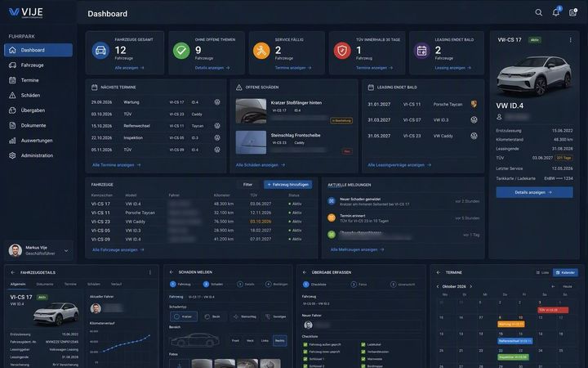Open the search icon in header

(x=538, y=12)
